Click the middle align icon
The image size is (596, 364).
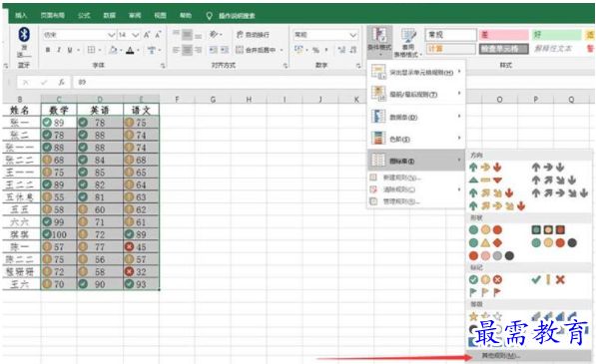coord(187,35)
